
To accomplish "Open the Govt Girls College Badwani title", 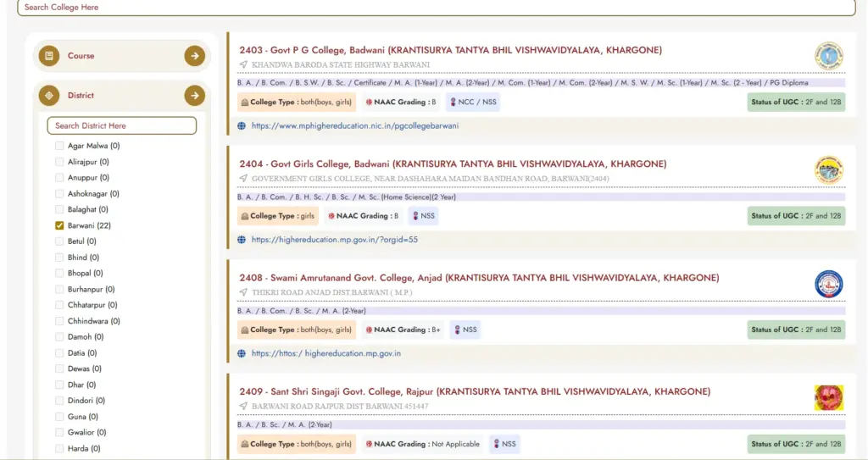I will 453,163.
